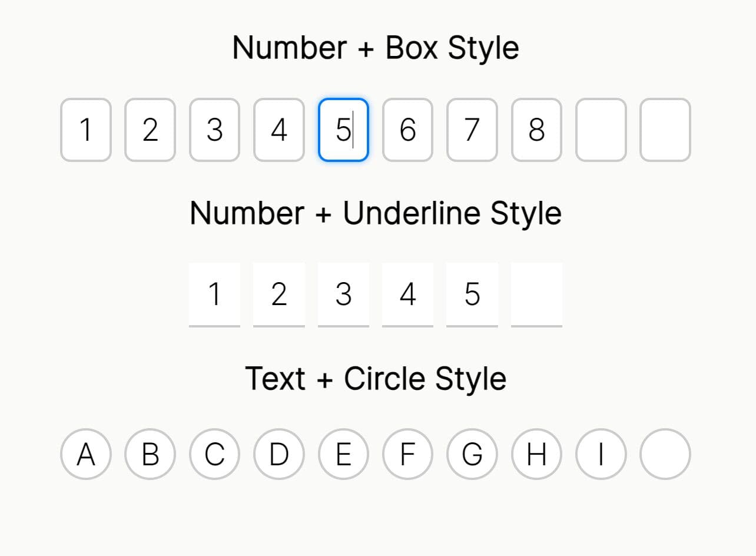Click the Number + Box Style heading
The height and width of the screenshot is (556, 756).
click(x=376, y=48)
